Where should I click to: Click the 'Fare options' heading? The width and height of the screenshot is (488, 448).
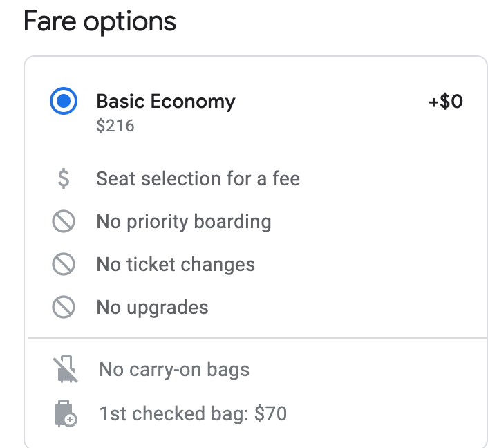(x=100, y=22)
